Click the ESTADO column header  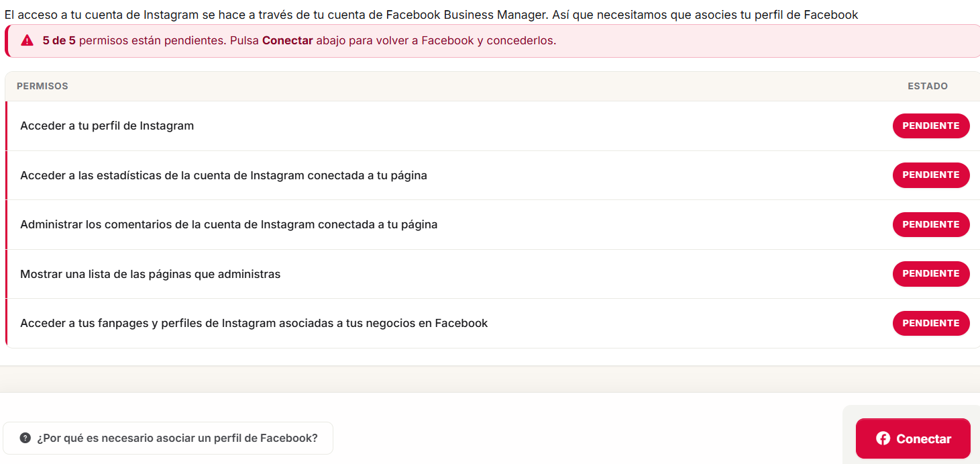[928, 86]
